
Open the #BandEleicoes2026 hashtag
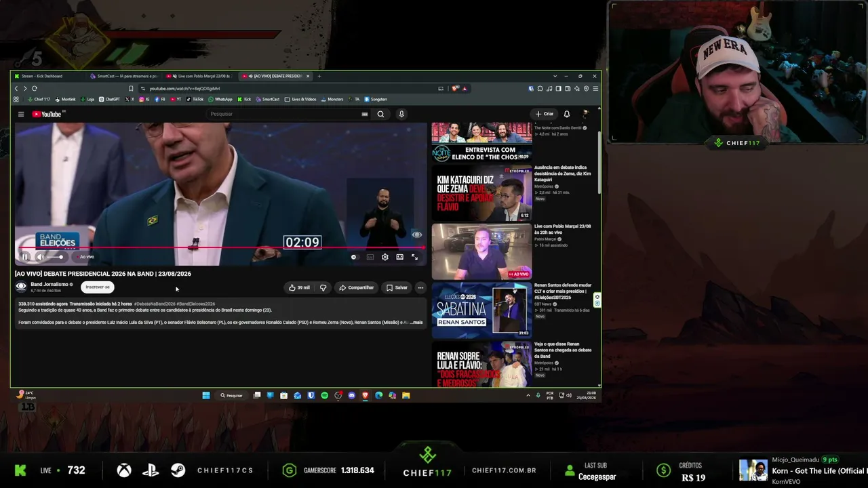click(x=196, y=304)
